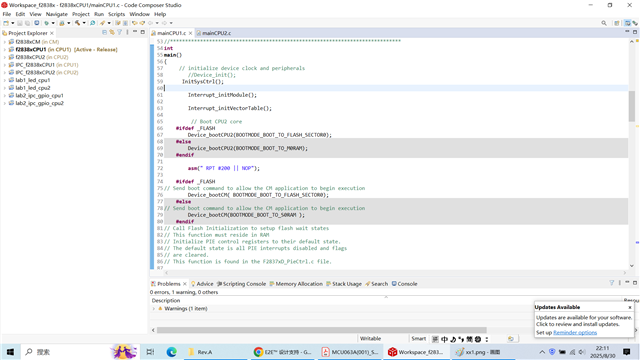Click the hammer Build toolbar icon

point(77,23)
